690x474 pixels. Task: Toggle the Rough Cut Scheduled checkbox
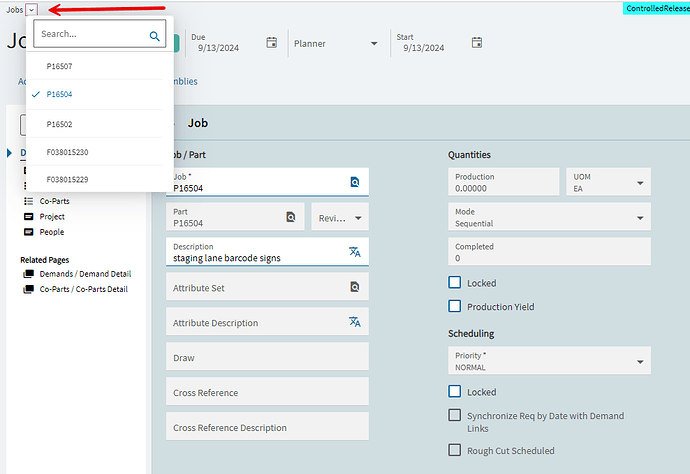tap(455, 450)
